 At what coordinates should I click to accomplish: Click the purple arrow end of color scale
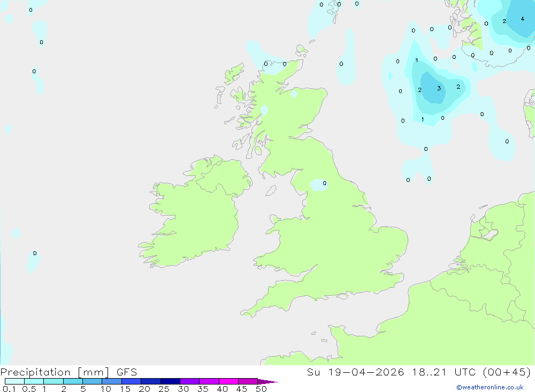pyautogui.click(x=267, y=381)
